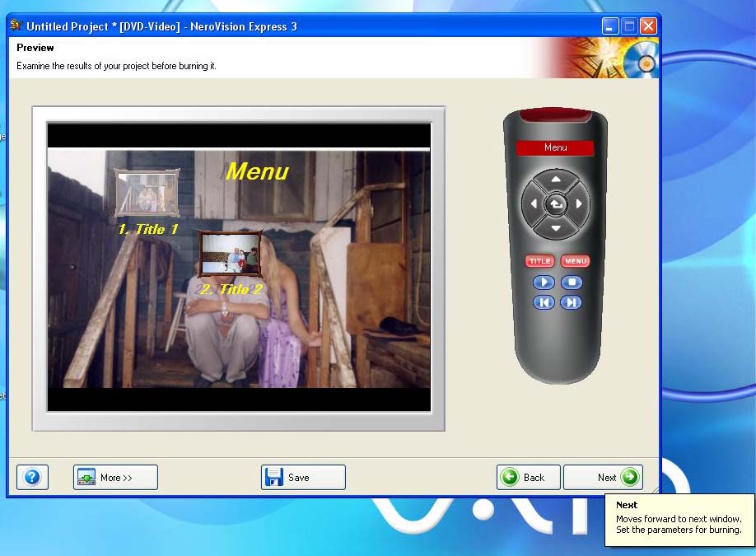Image resolution: width=756 pixels, height=556 pixels.
Task: Click the '2. Title 2' menu label
Action: click(x=232, y=289)
